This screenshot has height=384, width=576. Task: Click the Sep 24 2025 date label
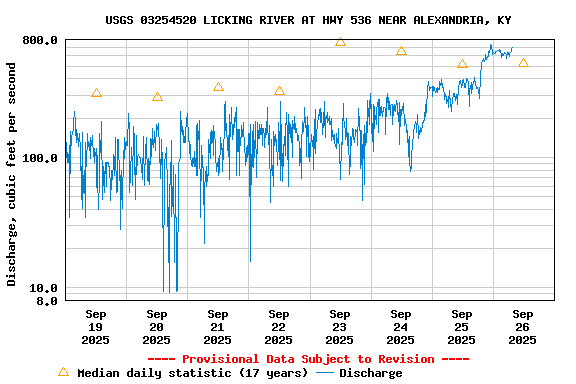(400, 327)
